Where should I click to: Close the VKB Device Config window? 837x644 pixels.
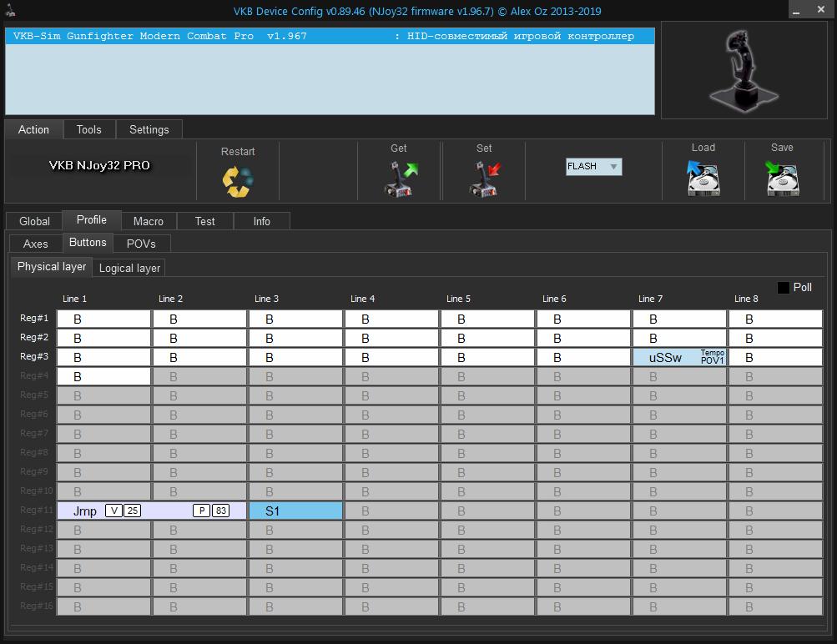(x=821, y=10)
